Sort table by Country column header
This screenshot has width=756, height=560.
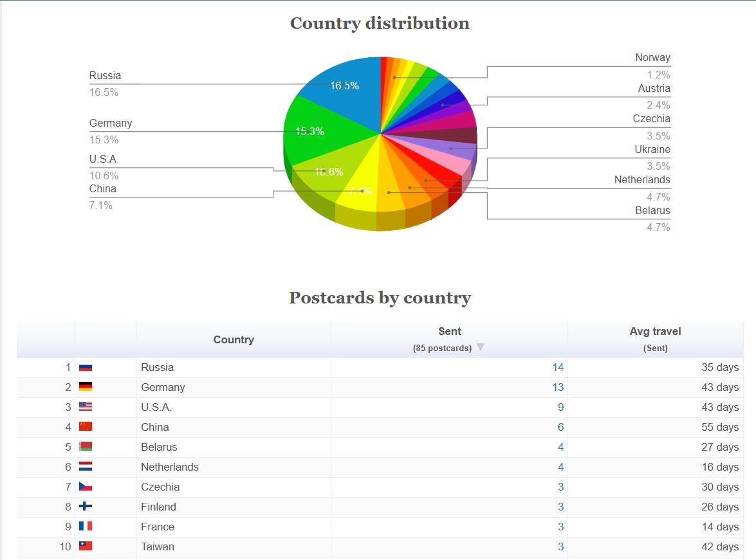pos(234,340)
